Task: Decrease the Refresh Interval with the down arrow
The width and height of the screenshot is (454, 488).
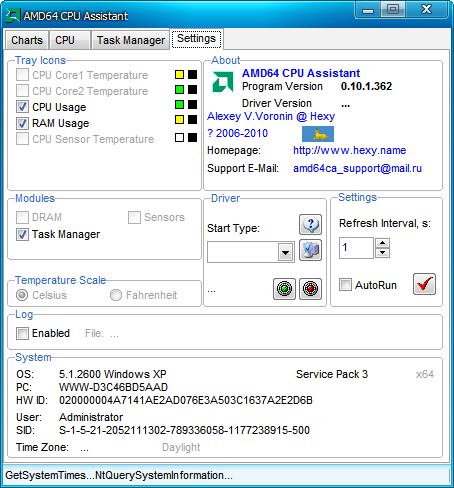Action: pos(383,253)
